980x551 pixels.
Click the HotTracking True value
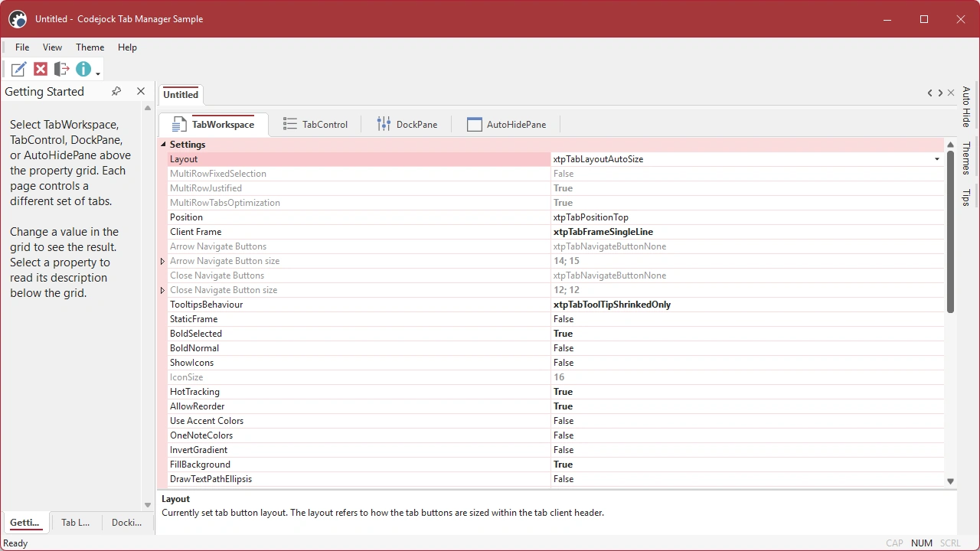(563, 392)
